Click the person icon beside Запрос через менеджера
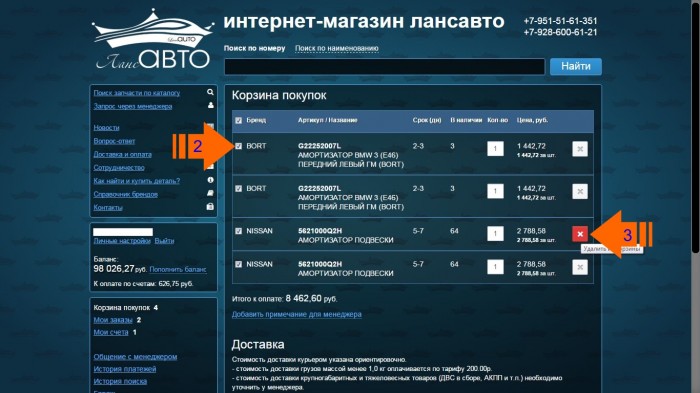The width and height of the screenshot is (700, 393). [x=210, y=105]
